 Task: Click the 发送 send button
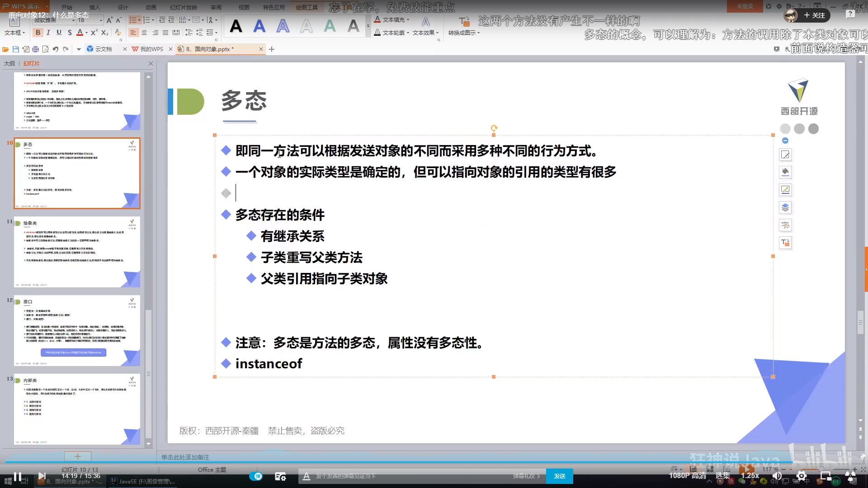point(560,476)
